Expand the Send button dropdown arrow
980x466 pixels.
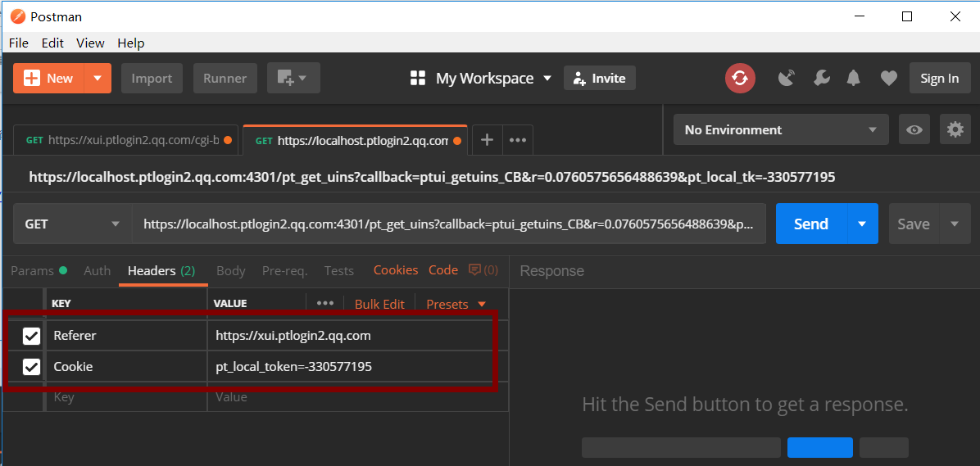coord(863,224)
